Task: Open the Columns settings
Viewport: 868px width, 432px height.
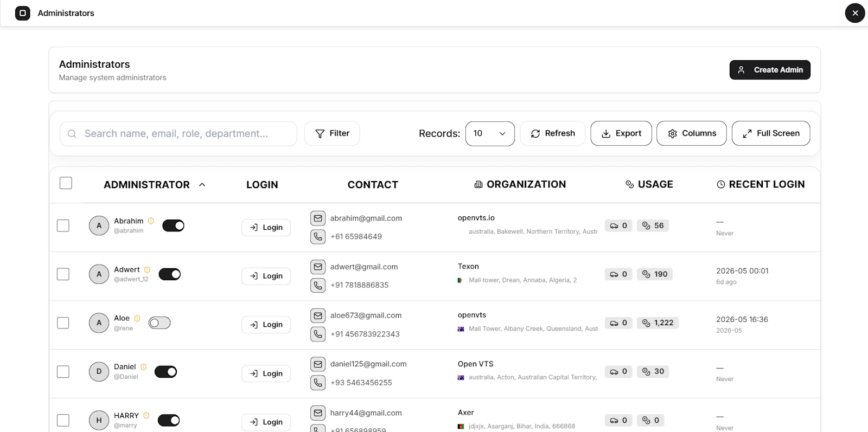Action: 692,133
